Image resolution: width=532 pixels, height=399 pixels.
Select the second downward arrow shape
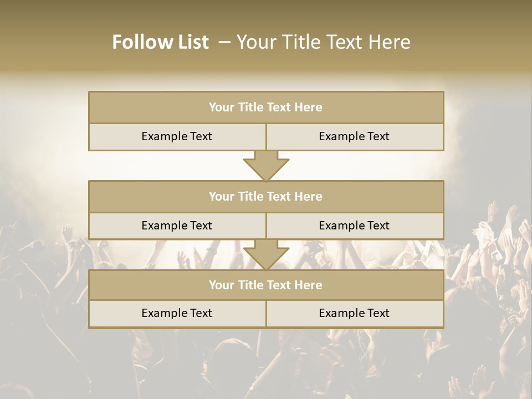(266, 255)
